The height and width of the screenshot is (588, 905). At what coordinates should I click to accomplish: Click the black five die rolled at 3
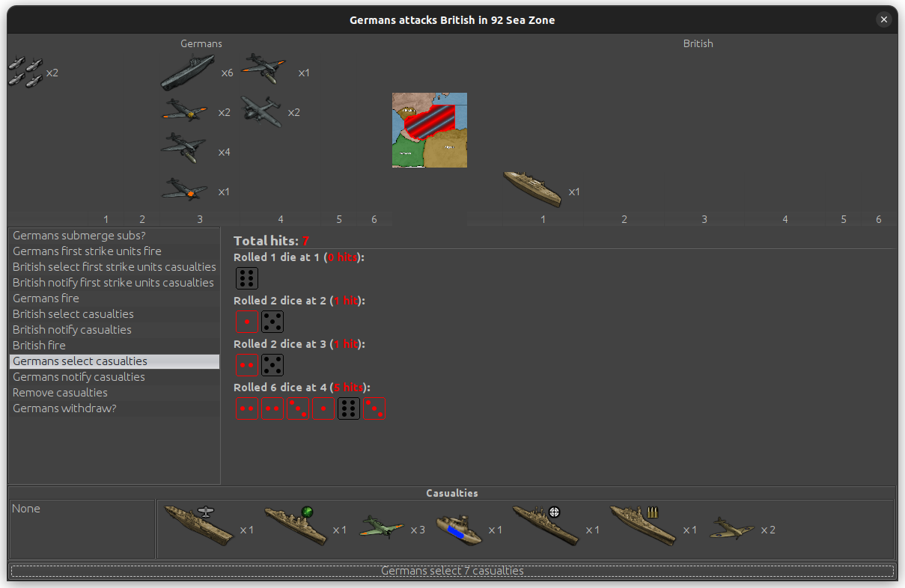click(x=272, y=365)
